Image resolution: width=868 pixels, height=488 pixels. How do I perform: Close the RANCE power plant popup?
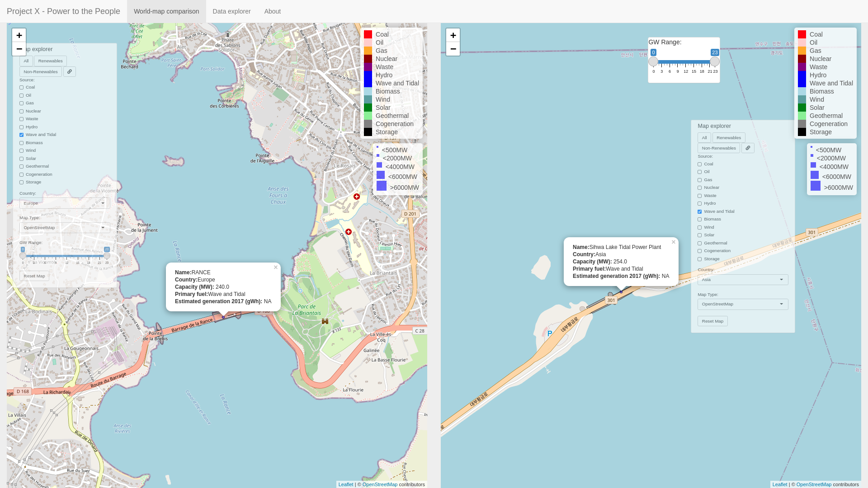275,267
